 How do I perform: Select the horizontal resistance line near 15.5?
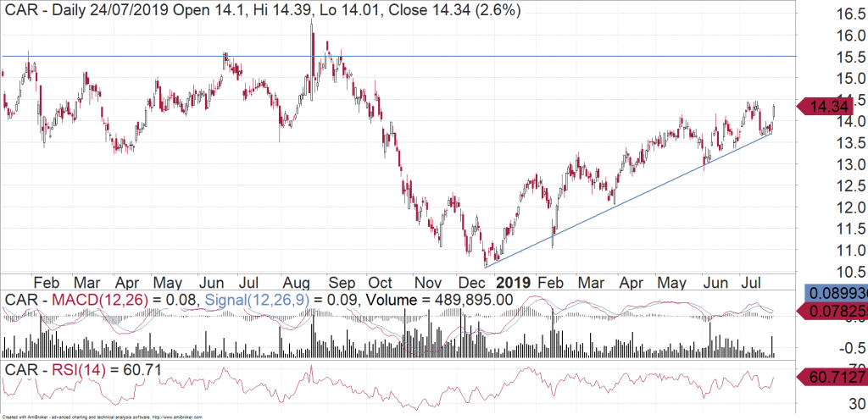point(593,56)
